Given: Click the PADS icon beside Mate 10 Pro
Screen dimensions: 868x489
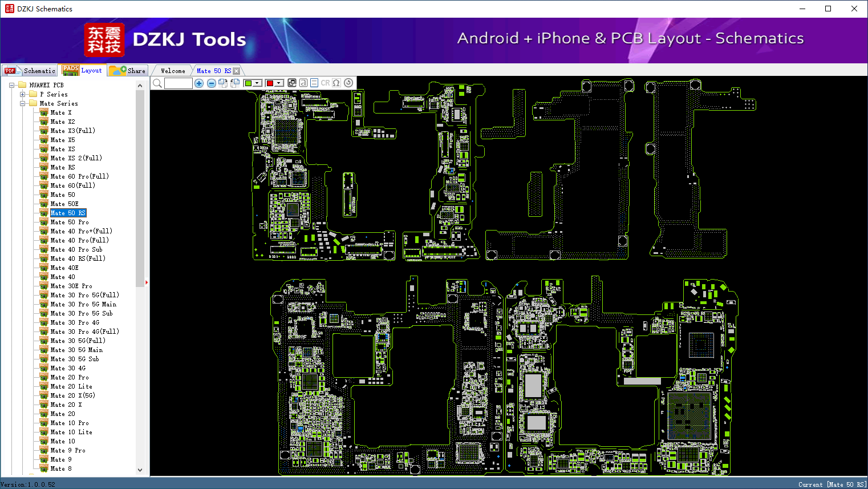Looking at the screenshot, I should pos(44,423).
